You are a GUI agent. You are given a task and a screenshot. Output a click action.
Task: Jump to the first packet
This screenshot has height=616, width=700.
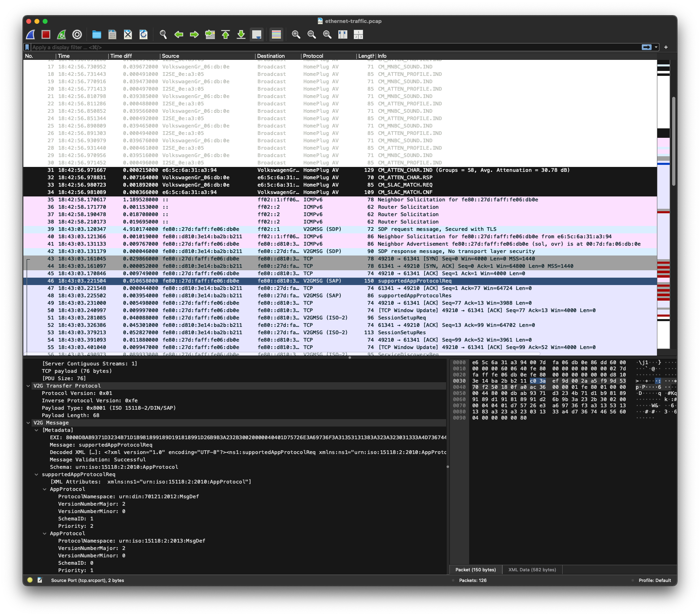(226, 35)
